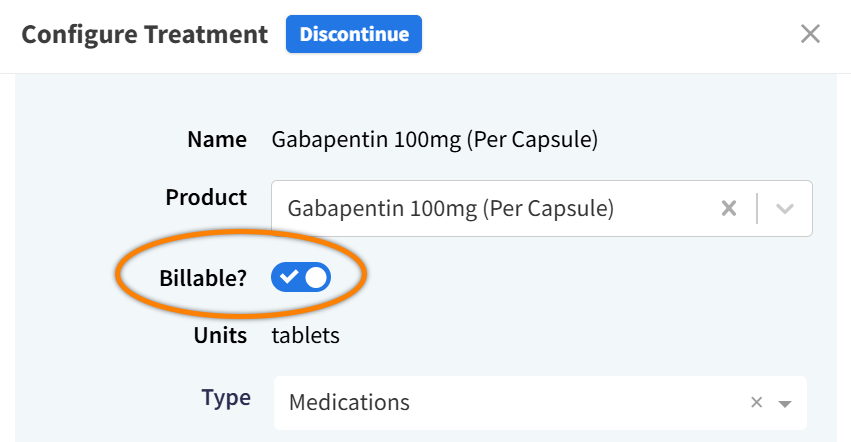Image resolution: width=851 pixels, height=442 pixels.
Task: Click the vertical divider in Product field
Action: pyautogui.click(x=758, y=209)
